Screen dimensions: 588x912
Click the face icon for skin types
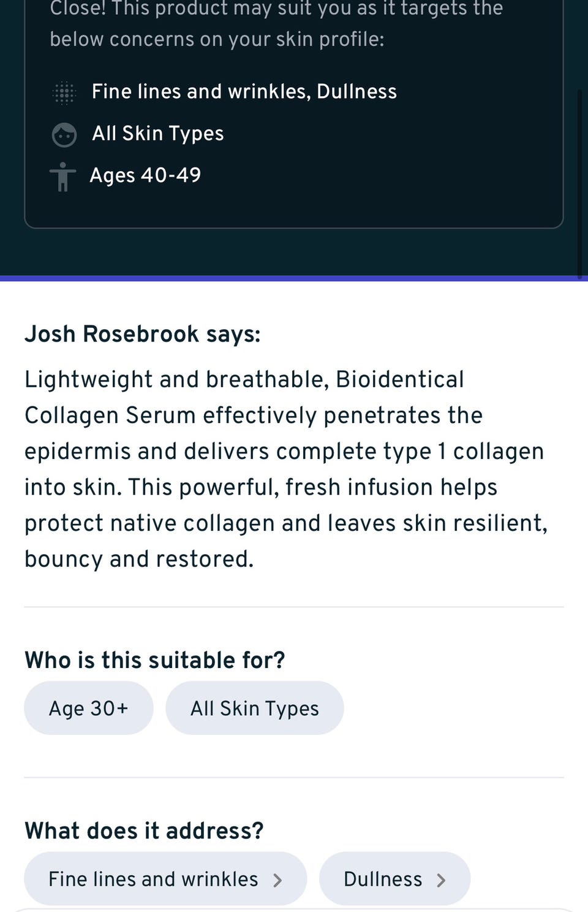pos(64,135)
